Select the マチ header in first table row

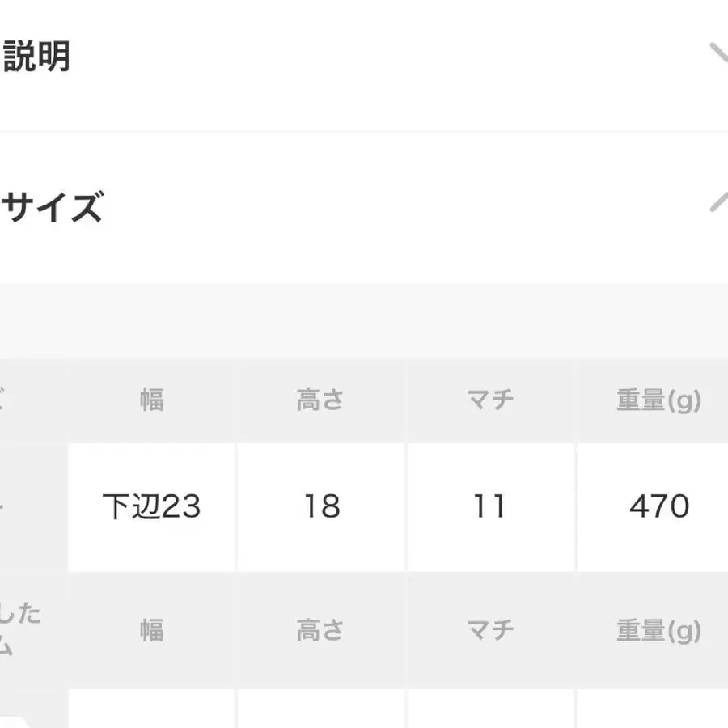[490, 400]
